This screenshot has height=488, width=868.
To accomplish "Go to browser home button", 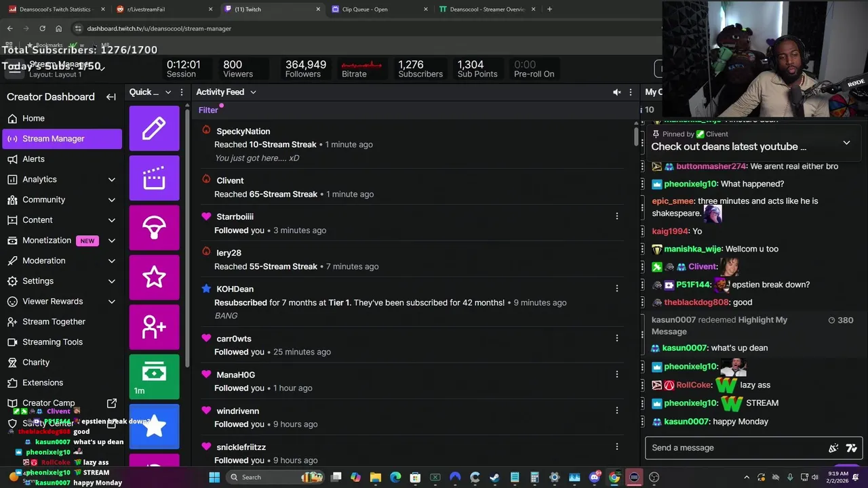I will click(x=58, y=28).
